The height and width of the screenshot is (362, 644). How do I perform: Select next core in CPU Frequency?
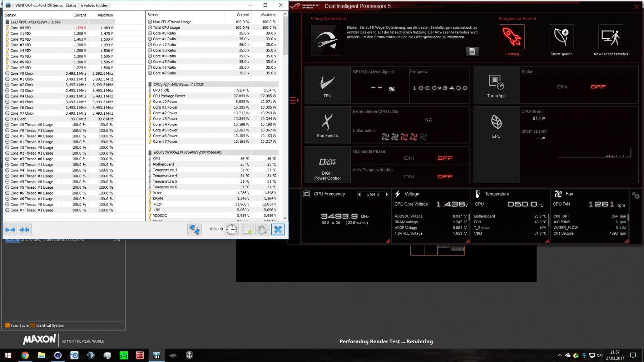[x=386, y=194]
